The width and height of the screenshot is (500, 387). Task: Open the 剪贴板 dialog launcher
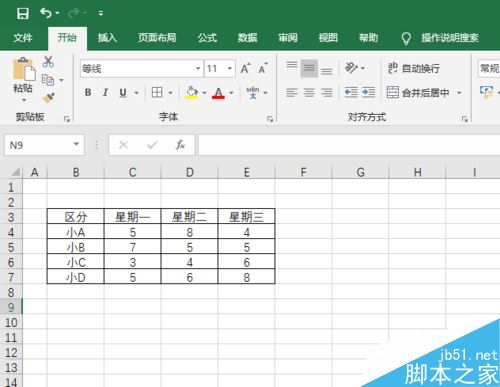(67, 119)
